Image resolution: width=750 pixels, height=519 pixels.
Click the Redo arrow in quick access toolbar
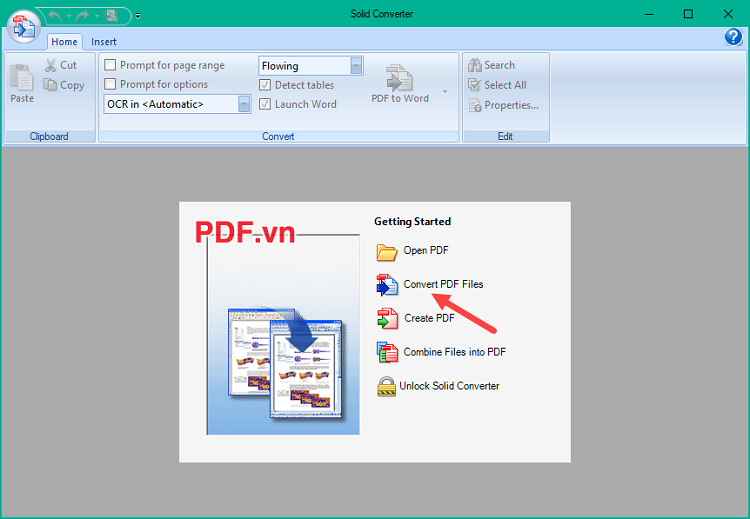(x=83, y=16)
